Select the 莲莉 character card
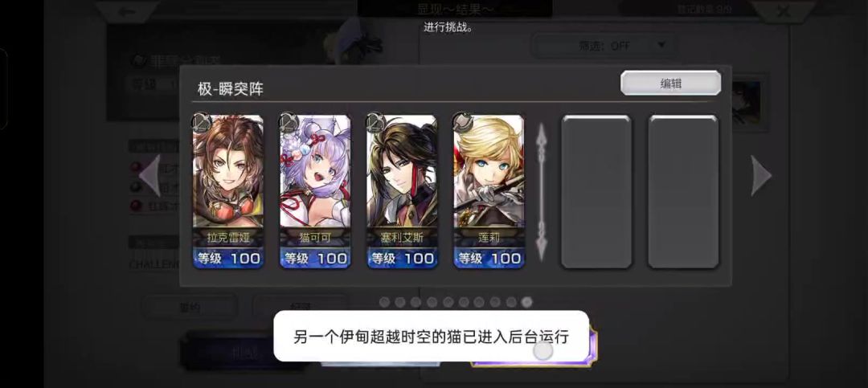 (489, 191)
